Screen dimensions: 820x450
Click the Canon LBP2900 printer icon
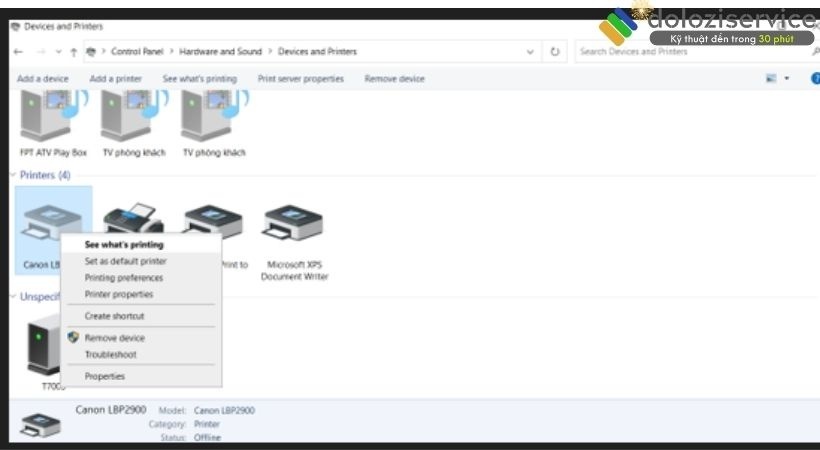click(50, 221)
